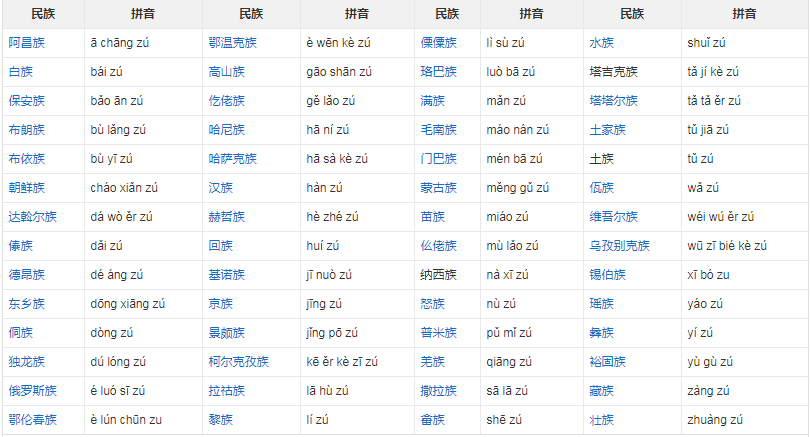Viewport: 810px width, 437px height.
Task: Click the 白族 link
Action: pos(21,72)
